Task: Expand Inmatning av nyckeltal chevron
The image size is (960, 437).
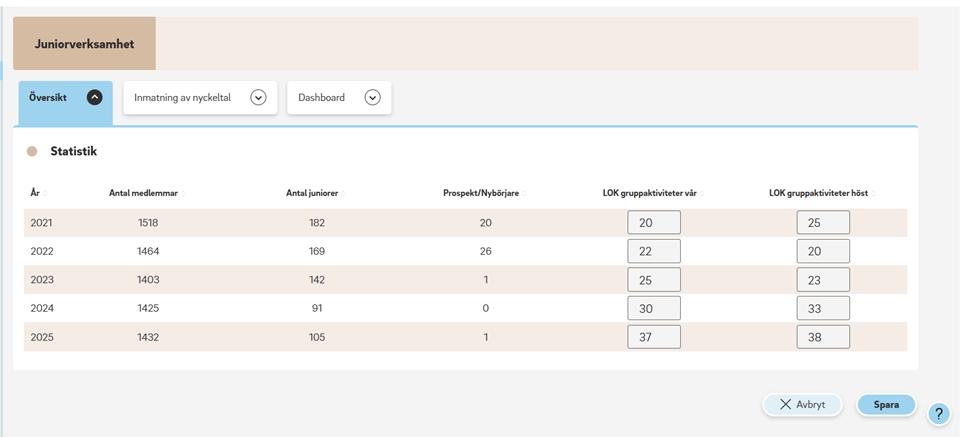Action: [x=258, y=98]
